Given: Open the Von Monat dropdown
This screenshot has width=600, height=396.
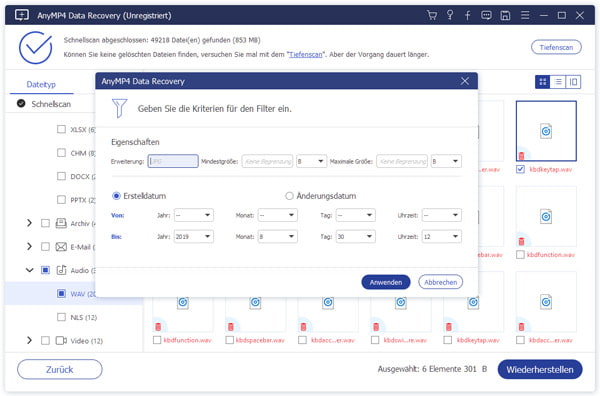Looking at the screenshot, I should tap(277, 215).
